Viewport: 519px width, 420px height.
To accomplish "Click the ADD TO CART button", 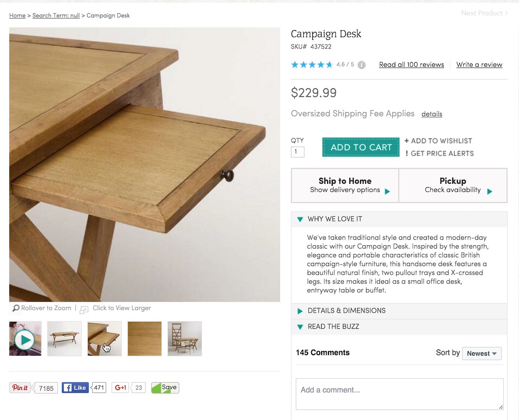I will pyautogui.click(x=361, y=147).
